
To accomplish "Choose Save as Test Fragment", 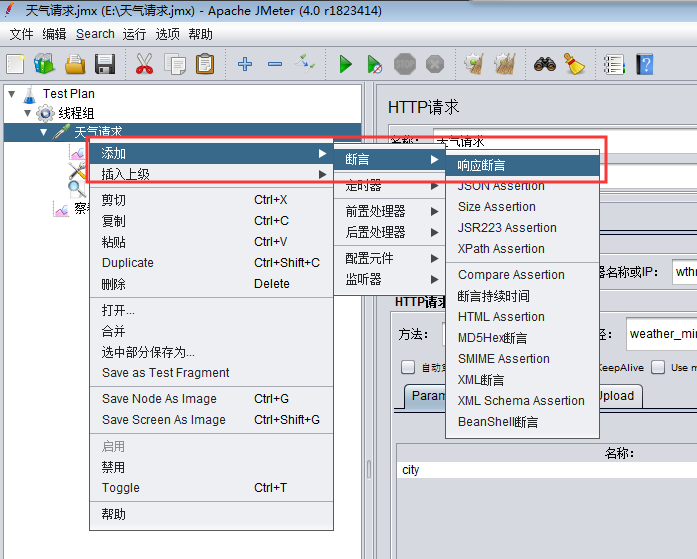I will pyautogui.click(x=211, y=373).
